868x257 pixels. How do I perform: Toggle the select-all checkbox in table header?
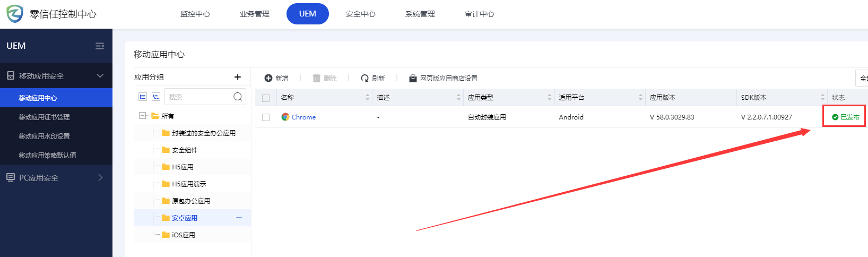coord(266,98)
